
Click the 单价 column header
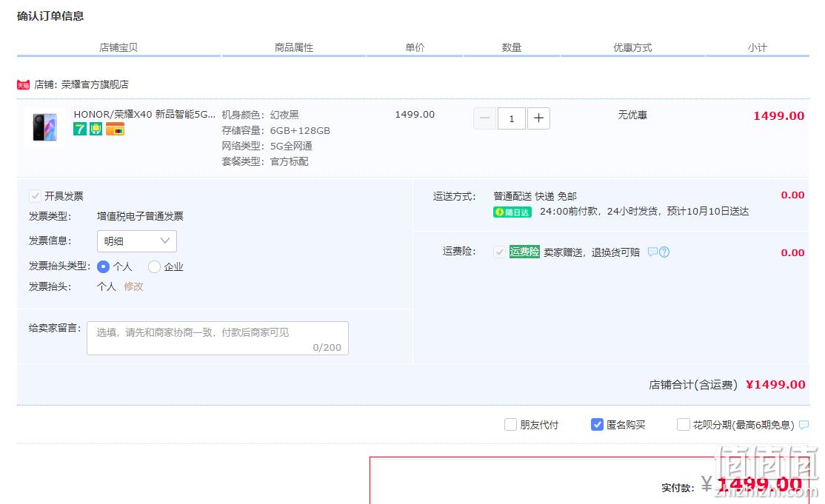415,47
